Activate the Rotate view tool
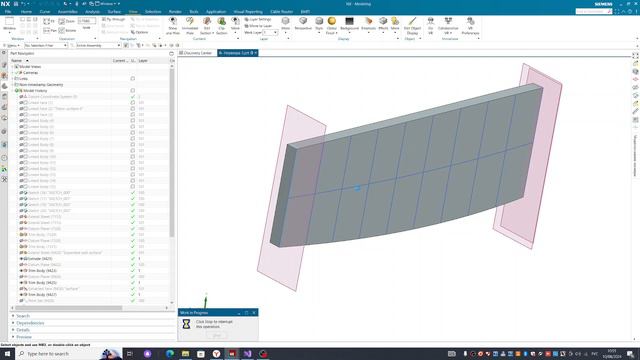This screenshot has height=360, width=640. (x=67, y=31)
